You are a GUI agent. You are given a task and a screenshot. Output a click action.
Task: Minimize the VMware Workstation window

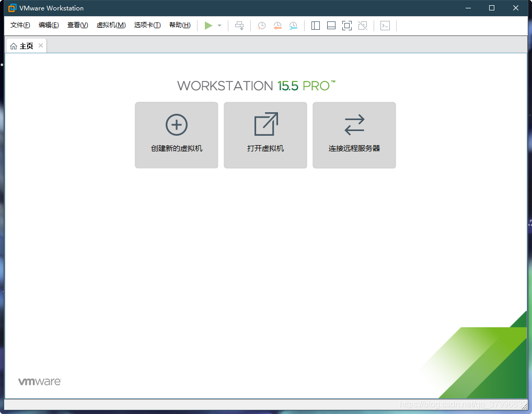(468, 8)
